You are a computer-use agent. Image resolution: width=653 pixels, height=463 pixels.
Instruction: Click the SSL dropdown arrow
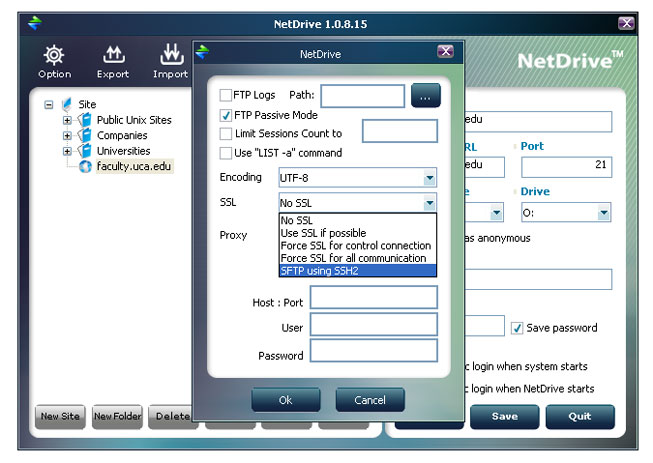429,203
